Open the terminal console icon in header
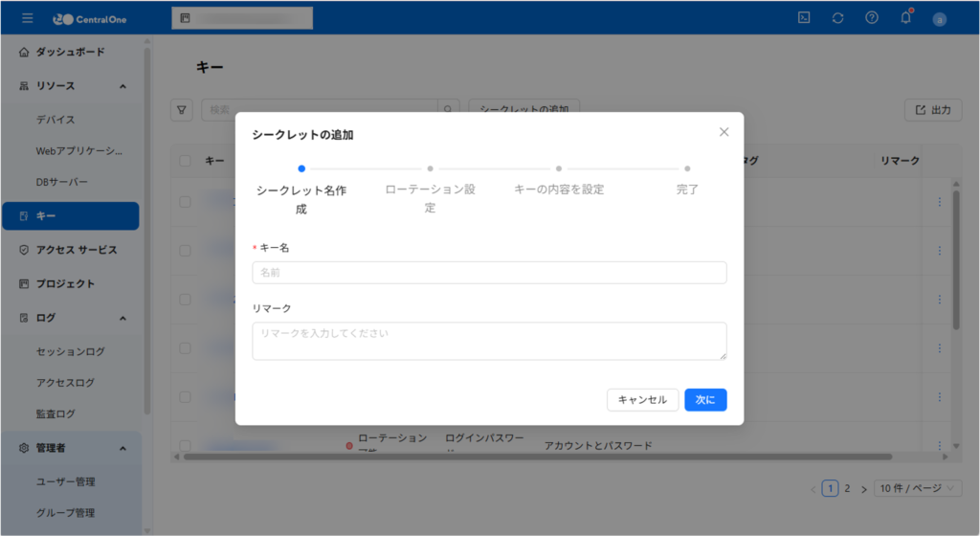 click(x=804, y=18)
